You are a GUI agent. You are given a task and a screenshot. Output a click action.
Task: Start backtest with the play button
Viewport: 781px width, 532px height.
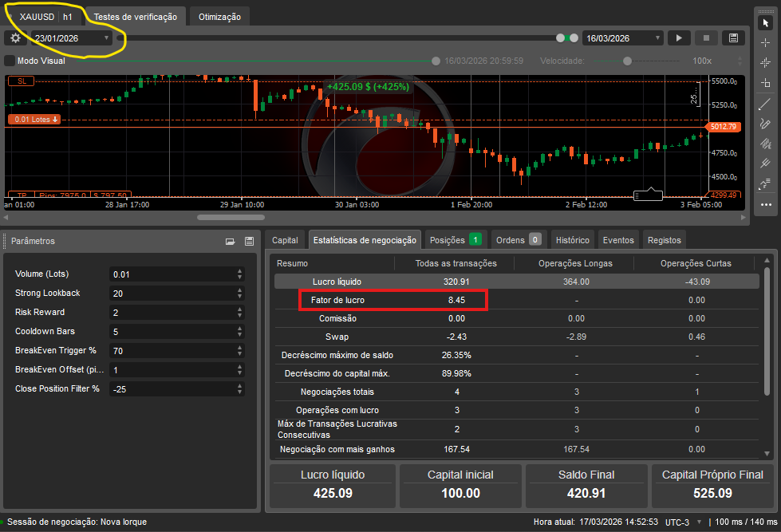(679, 37)
